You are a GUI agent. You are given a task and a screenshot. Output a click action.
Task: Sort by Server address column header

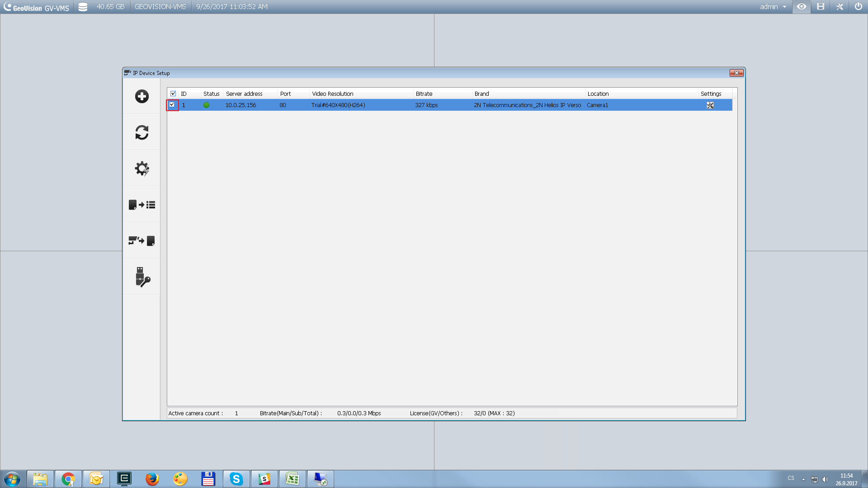[244, 94]
